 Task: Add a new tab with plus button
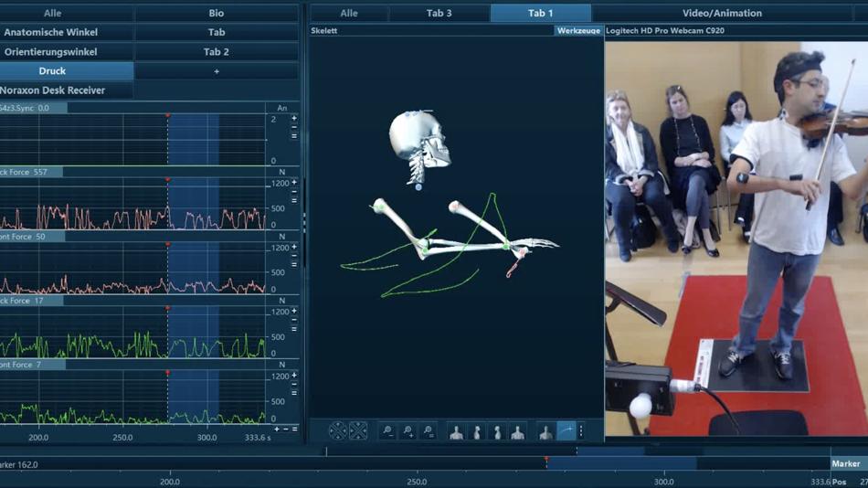point(217,71)
